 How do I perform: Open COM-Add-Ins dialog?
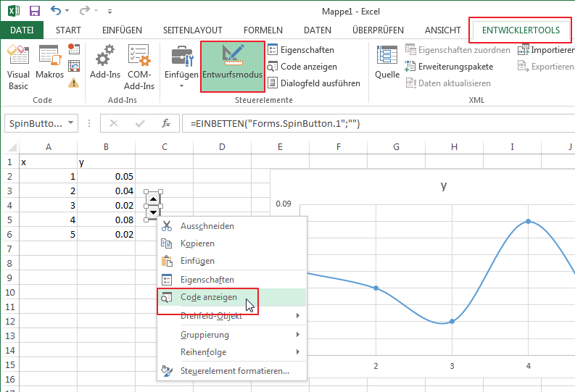pyautogui.click(x=139, y=67)
